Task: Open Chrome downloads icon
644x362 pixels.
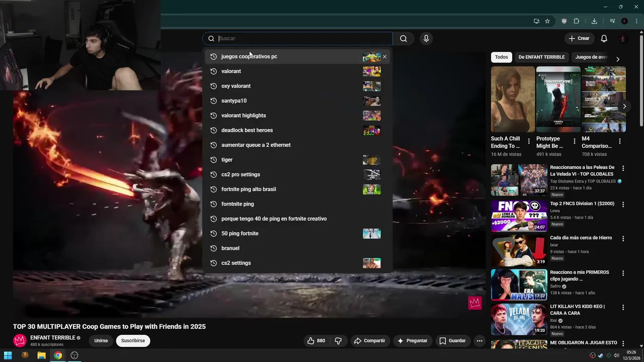Action: tap(594, 21)
